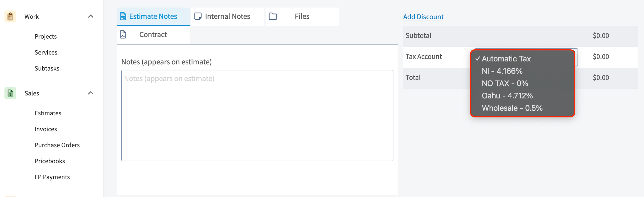Choose NI - 4.166% tax option
Screen dimensions: 644x197
tap(522, 71)
